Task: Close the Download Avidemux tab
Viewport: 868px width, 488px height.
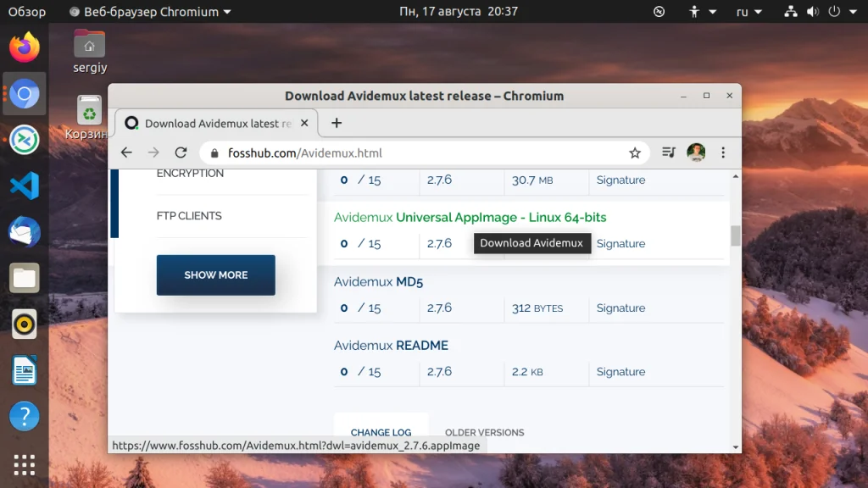Action: pos(304,123)
